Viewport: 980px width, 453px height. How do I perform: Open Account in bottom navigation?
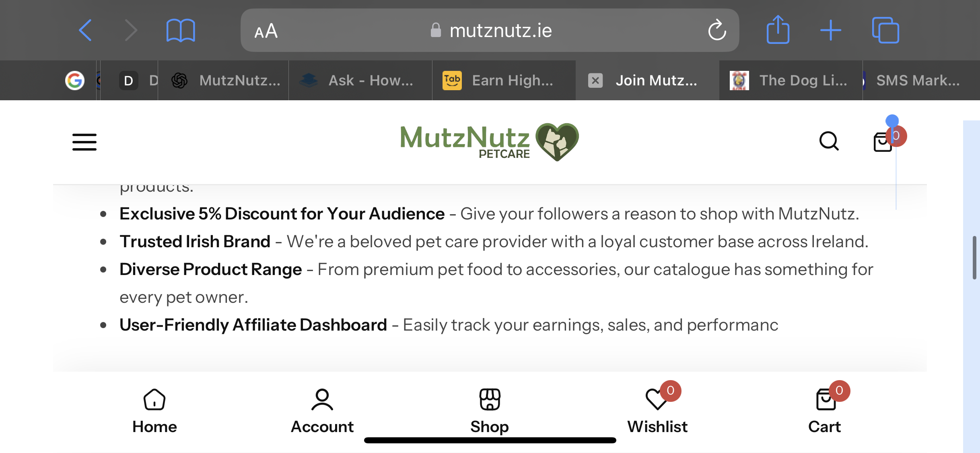coord(322,411)
